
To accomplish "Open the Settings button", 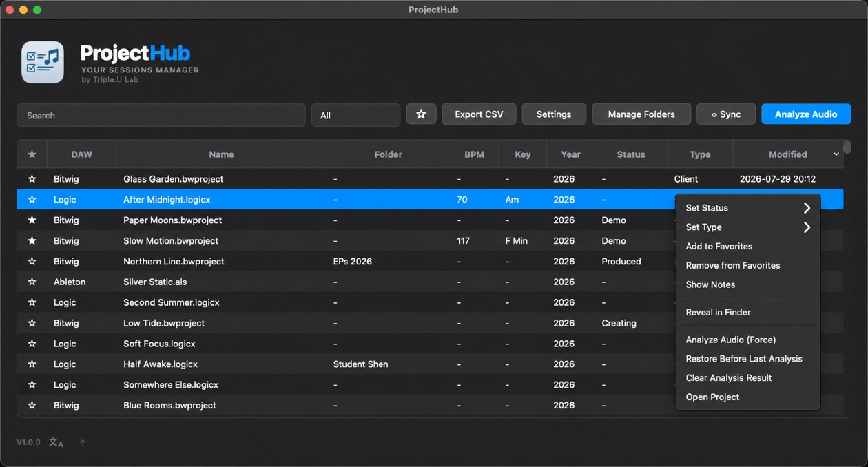I will click(x=554, y=114).
